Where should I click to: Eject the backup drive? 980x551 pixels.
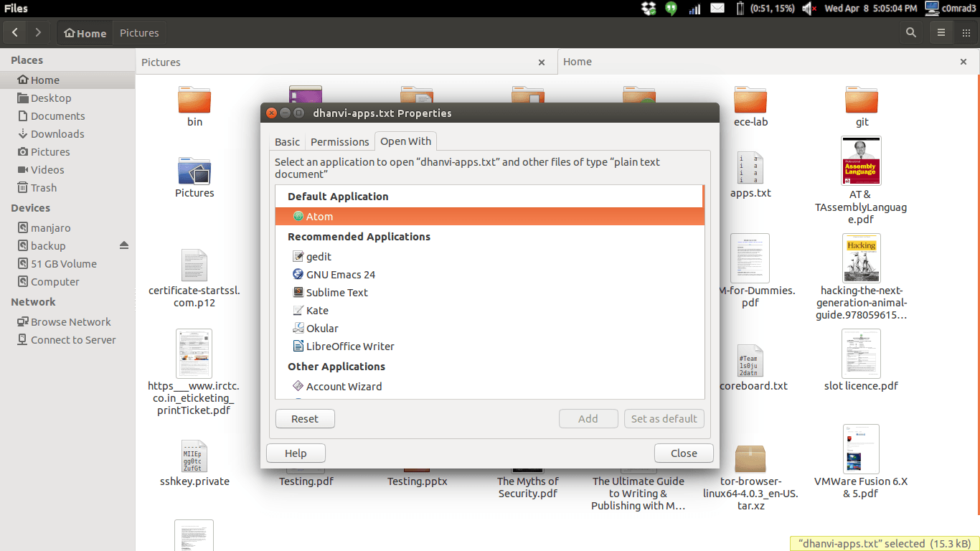pos(123,245)
